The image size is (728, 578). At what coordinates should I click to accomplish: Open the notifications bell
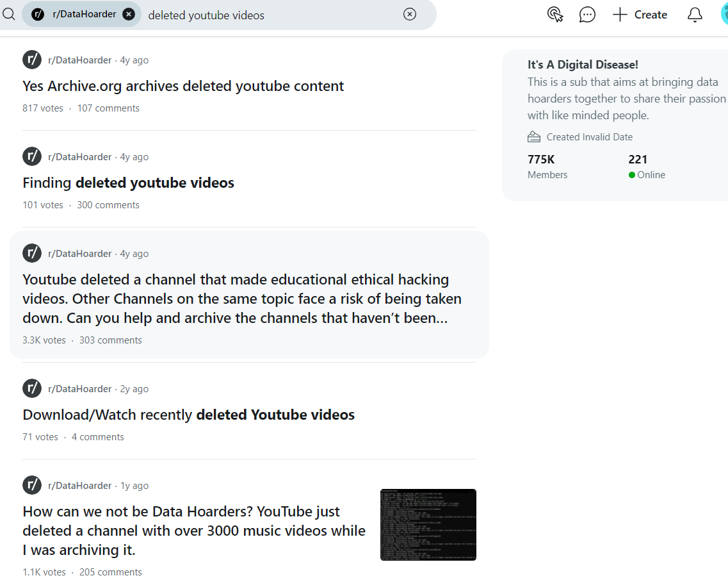tap(695, 15)
